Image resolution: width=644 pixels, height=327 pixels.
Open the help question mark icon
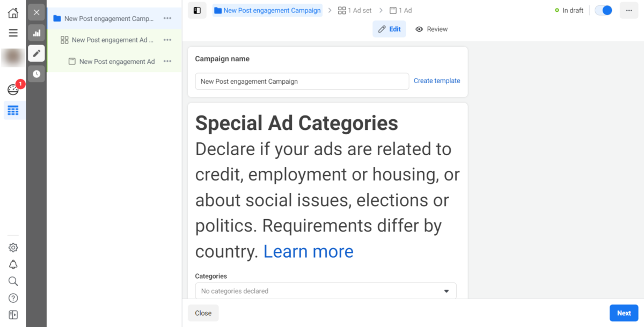(13, 298)
